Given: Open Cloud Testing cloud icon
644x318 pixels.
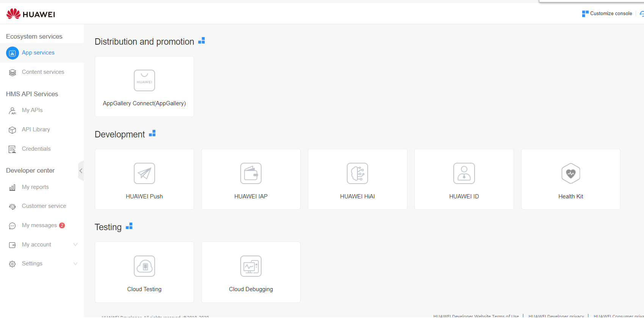Looking at the screenshot, I should click(144, 266).
